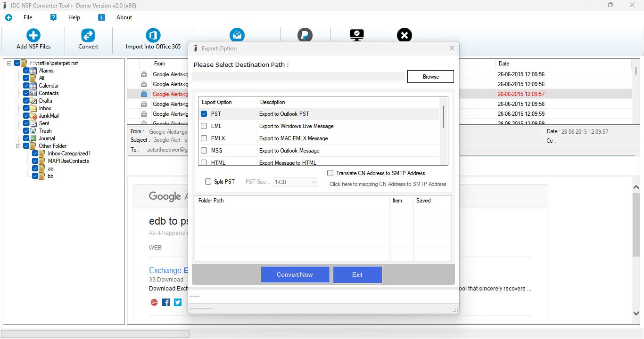Open the Help menu
The image size is (644, 339).
74,17
